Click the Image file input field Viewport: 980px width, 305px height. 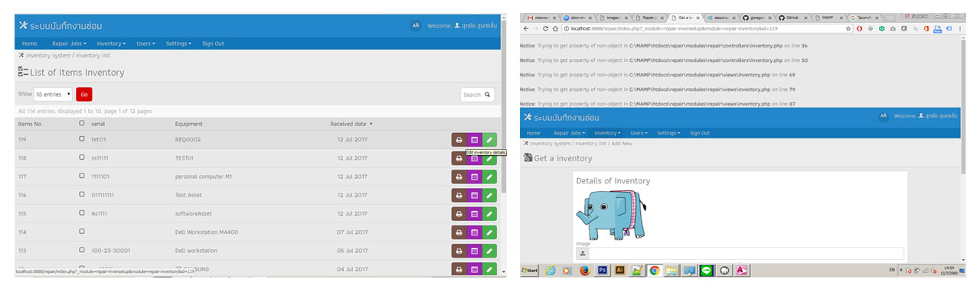pos(747,253)
